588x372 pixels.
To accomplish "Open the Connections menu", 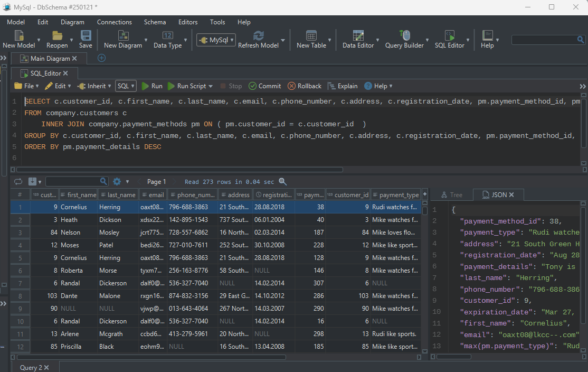I will click(x=115, y=22).
